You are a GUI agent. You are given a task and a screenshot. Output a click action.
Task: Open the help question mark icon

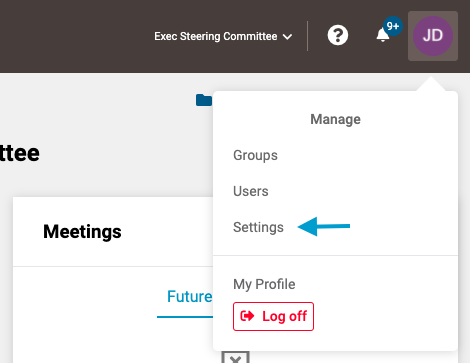338,35
